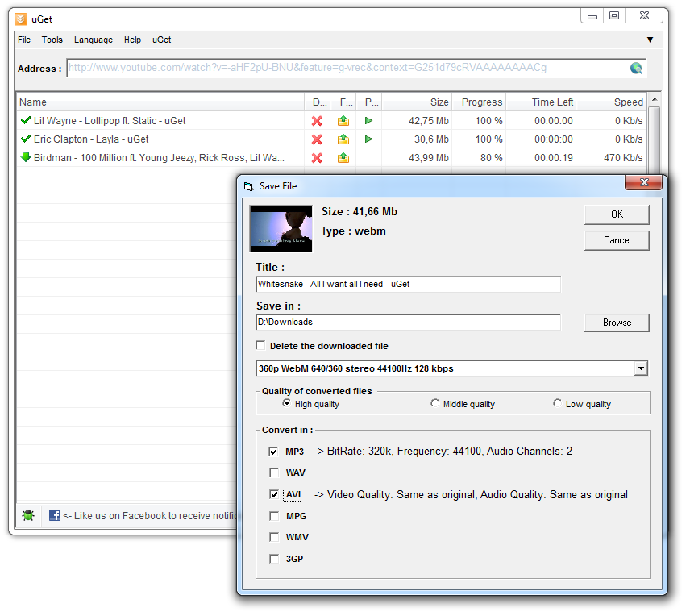Click the 43,99 Mb size value
This screenshot has width=690, height=616.
coord(429,158)
